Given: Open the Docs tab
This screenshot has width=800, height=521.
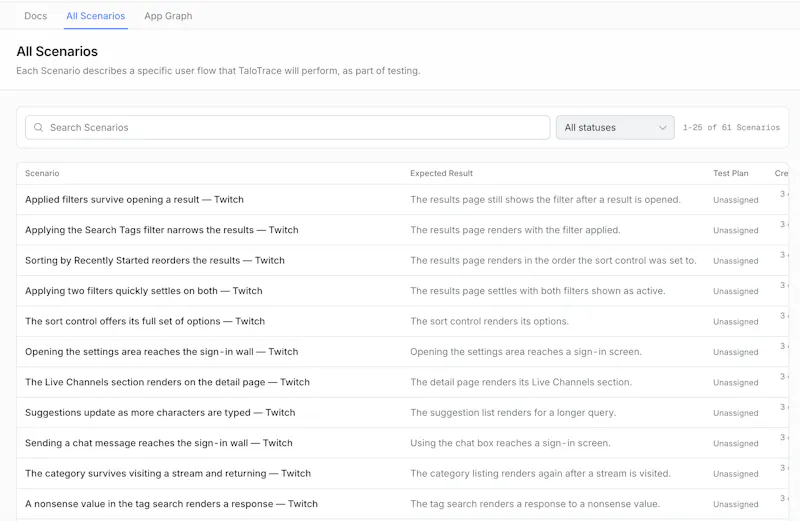Looking at the screenshot, I should pos(35,16).
